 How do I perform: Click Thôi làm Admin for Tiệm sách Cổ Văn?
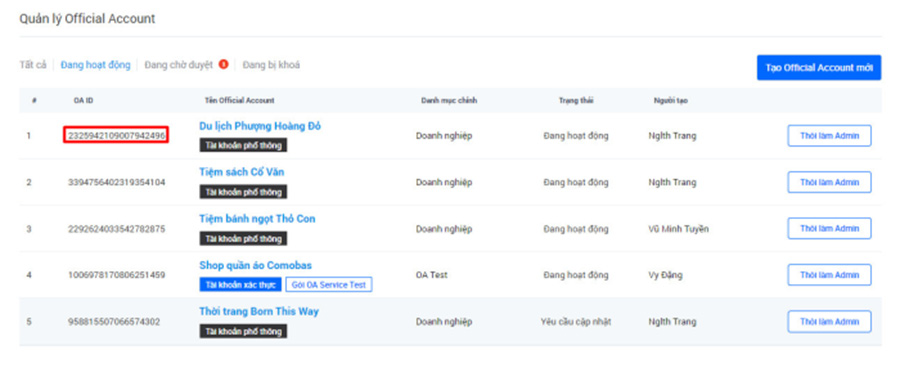point(829,182)
